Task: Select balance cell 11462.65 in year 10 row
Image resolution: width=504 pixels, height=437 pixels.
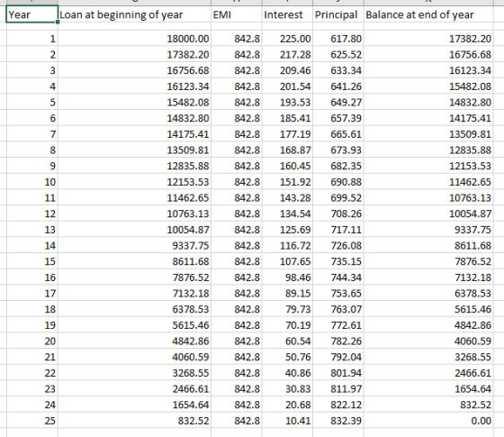Action: (x=428, y=182)
